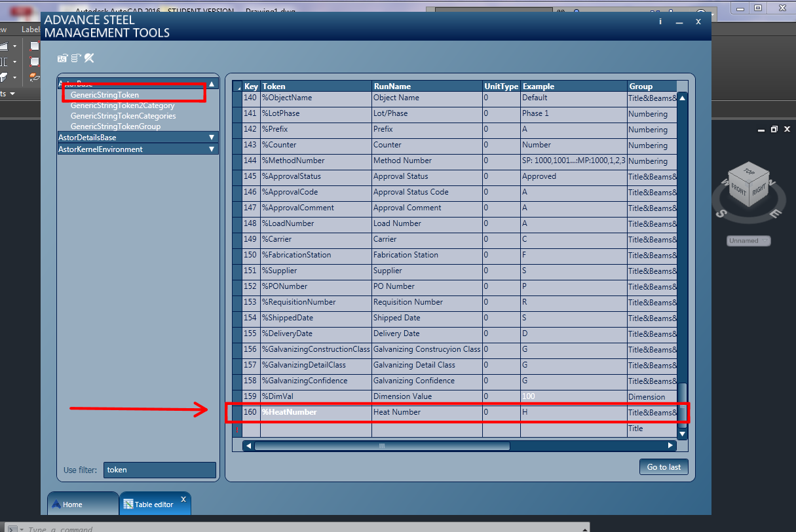
Task: Close the Table editor tab
Action: [x=183, y=499]
